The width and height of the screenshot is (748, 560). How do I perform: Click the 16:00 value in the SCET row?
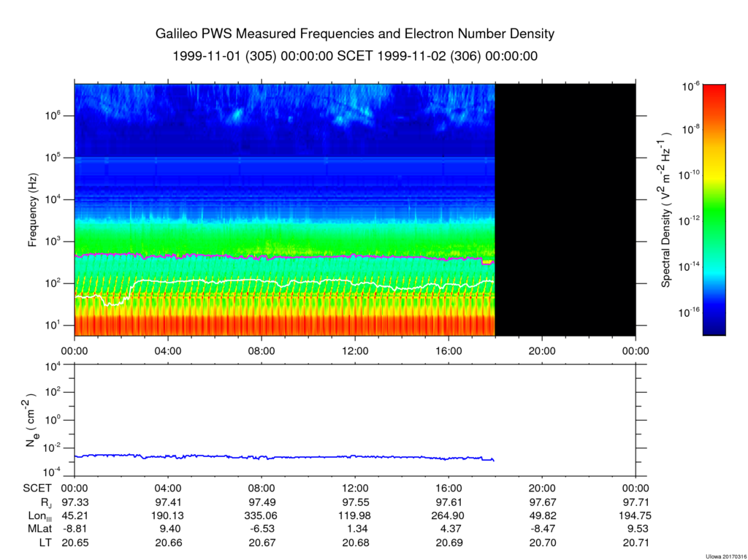pyautogui.click(x=449, y=488)
